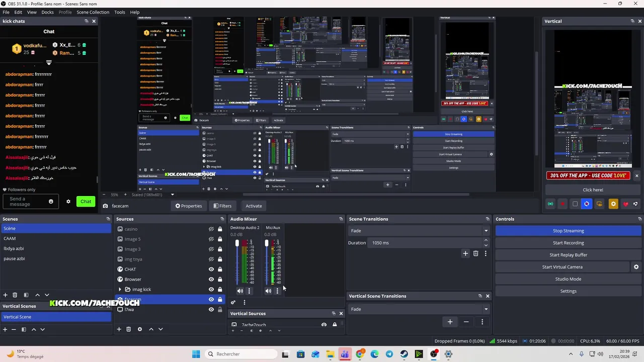Open scene filters icon in Scenes dock
644x362 pixels.
coord(26,295)
